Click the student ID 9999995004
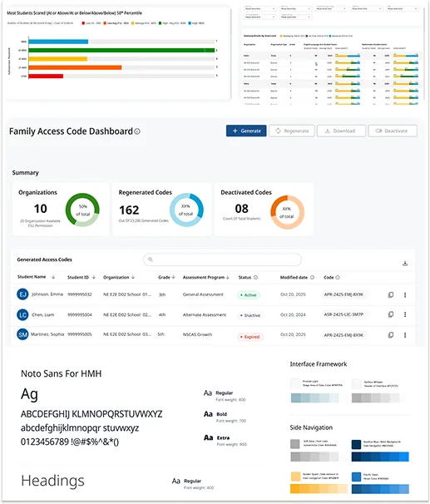The height and width of the screenshot is (504, 430). (80, 314)
